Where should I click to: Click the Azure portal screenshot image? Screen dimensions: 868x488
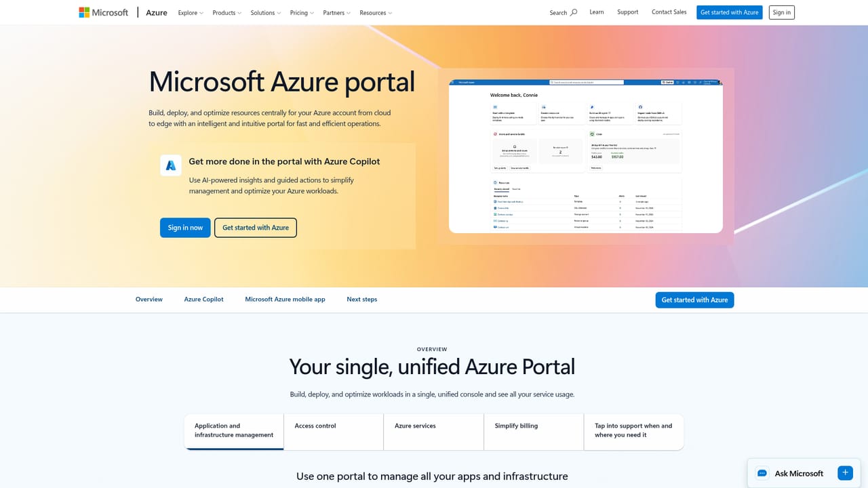tap(586, 156)
